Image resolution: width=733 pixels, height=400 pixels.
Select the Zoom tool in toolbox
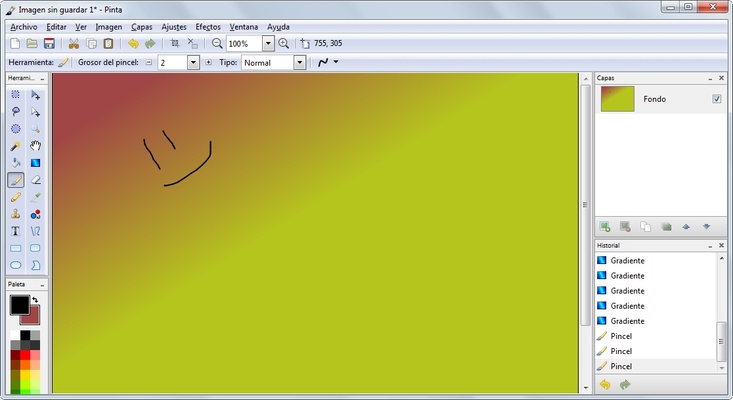point(36,129)
